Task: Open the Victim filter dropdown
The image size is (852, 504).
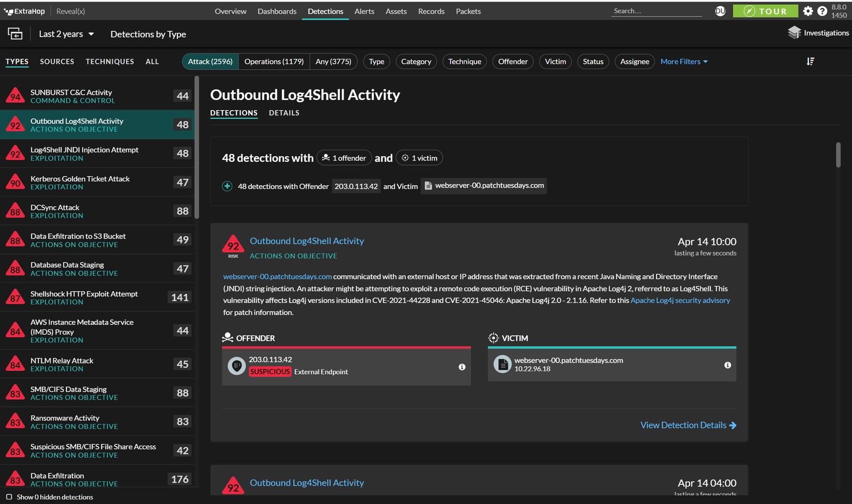Action: [555, 62]
